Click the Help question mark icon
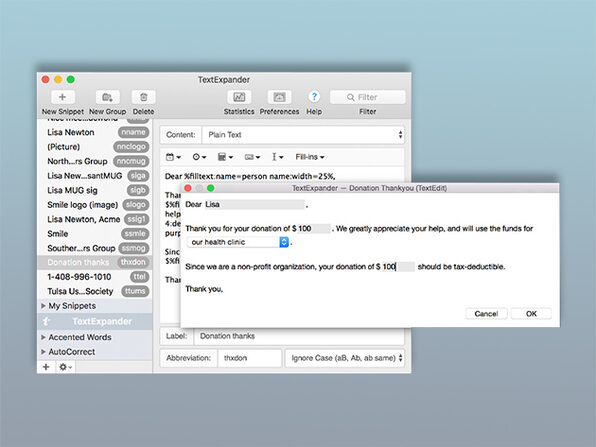 314,97
